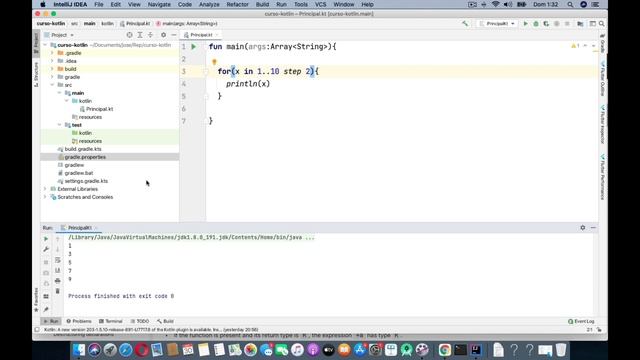Open Terminal app from the Dock
Viewport: 640px width, 360px height.
click(460, 350)
